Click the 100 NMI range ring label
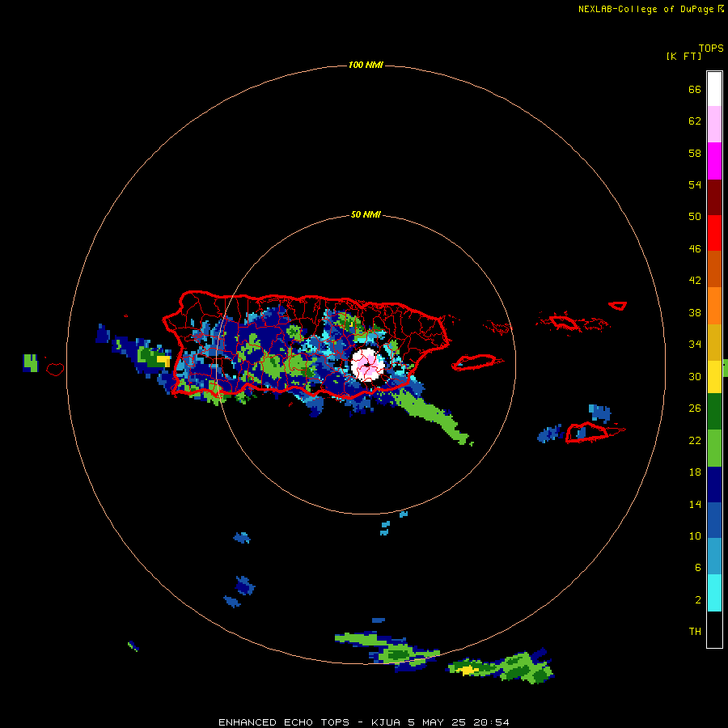The image size is (728, 728). 366,65
